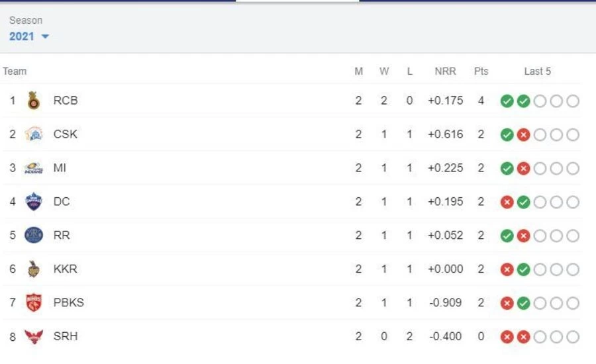Click the KKR team logo
Image resolution: width=596 pixels, height=364 pixels.
[34, 269]
